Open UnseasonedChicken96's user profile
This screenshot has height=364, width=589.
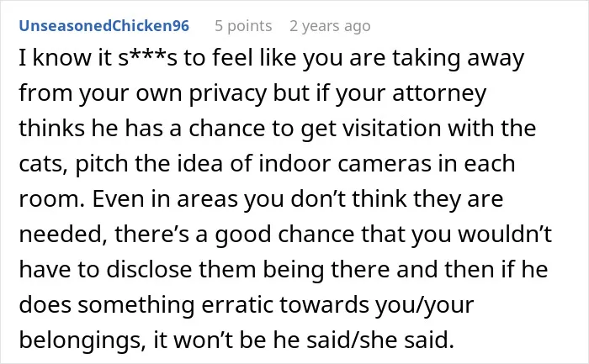pos(104,26)
